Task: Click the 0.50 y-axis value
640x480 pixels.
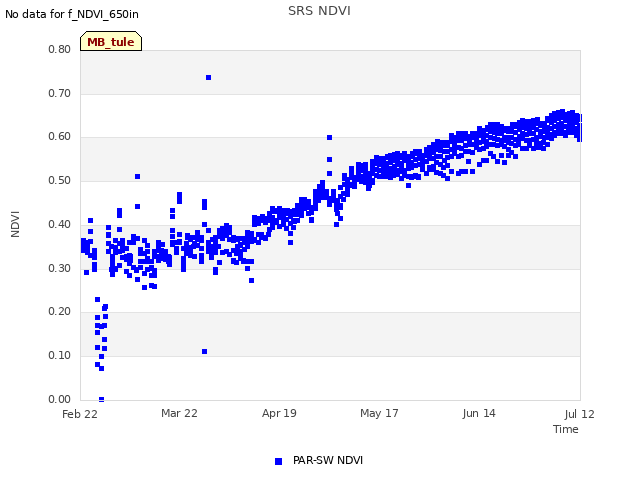Action: click(60, 181)
